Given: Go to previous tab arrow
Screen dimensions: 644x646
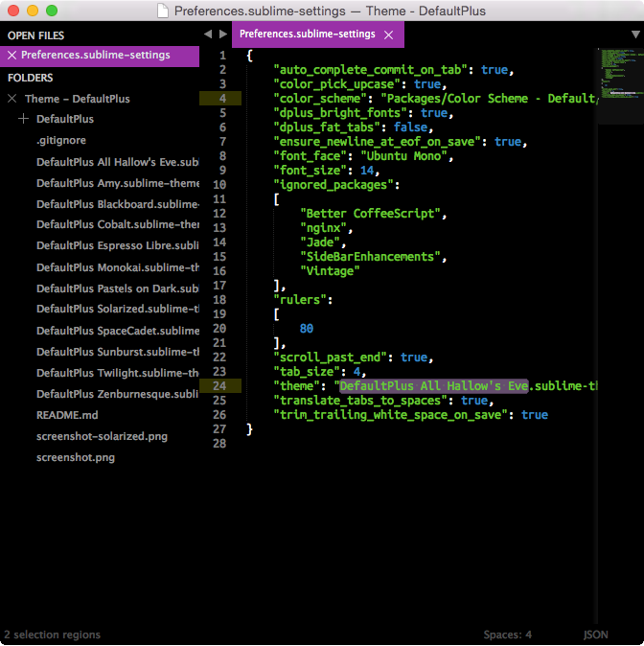Looking at the screenshot, I should point(208,35).
